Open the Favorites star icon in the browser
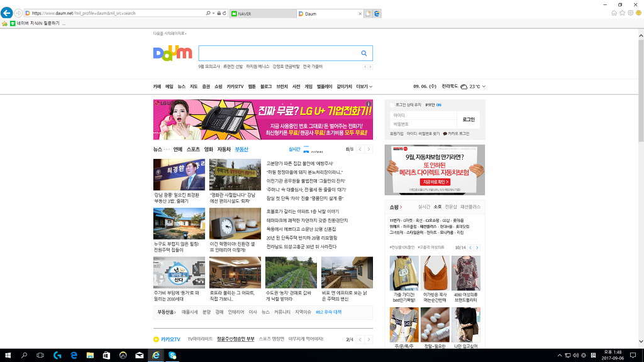 pyautogui.click(x=622, y=13)
